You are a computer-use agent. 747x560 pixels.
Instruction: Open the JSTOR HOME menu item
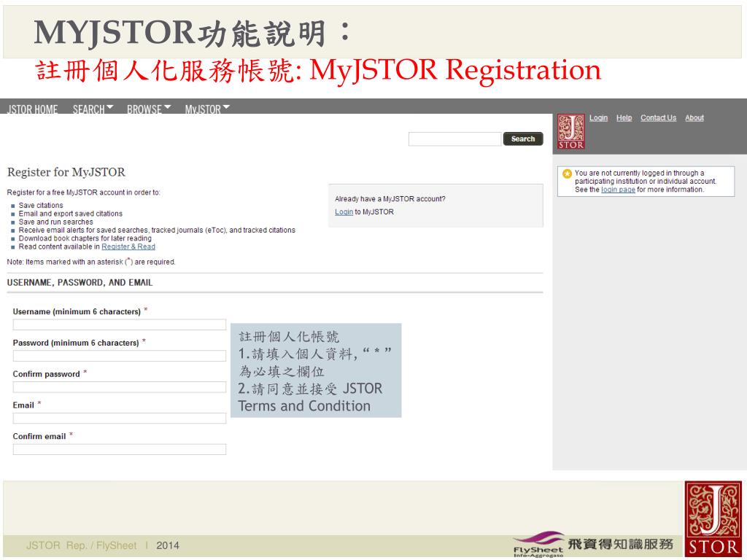(x=32, y=109)
